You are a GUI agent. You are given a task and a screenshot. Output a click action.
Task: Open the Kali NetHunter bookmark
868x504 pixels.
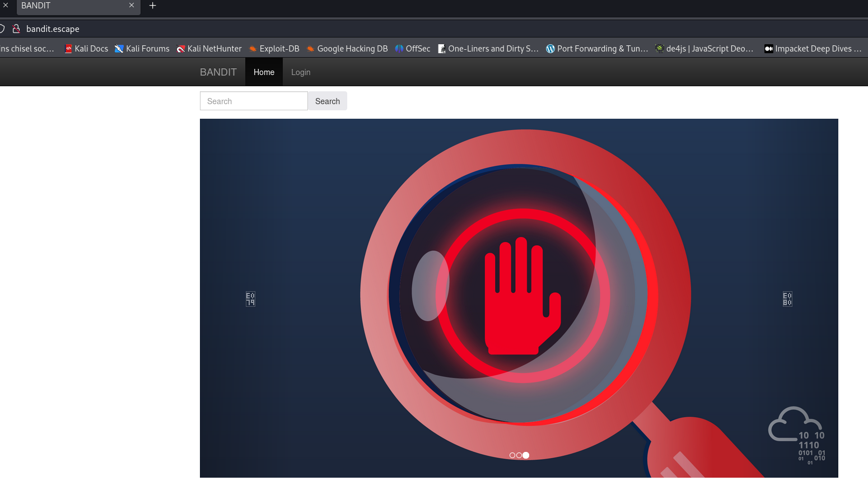209,49
